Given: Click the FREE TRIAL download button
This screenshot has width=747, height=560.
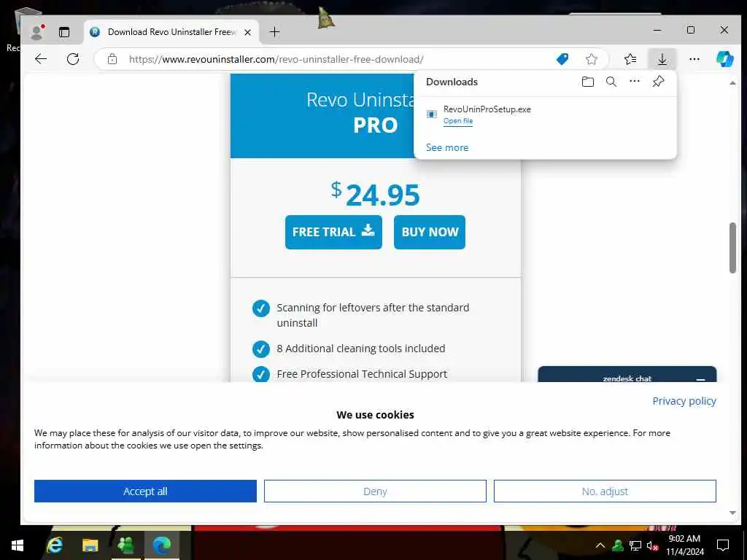Looking at the screenshot, I should point(333,232).
